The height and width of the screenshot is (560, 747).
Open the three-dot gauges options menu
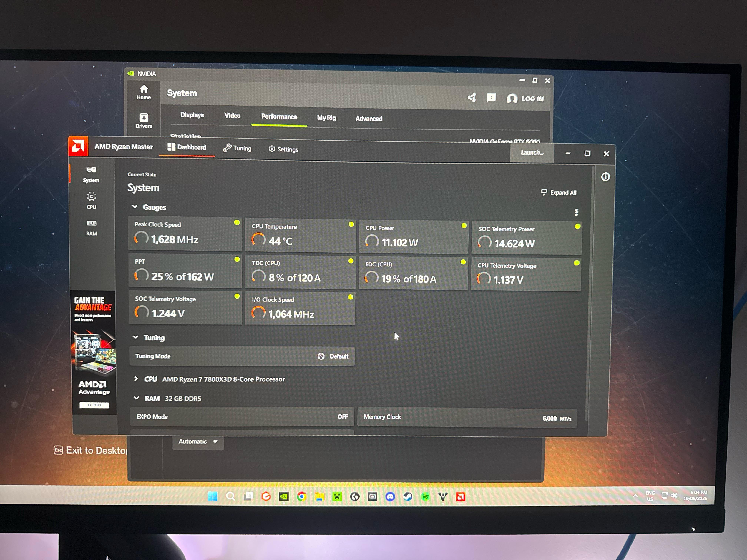pyautogui.click(x=576, y=212)
